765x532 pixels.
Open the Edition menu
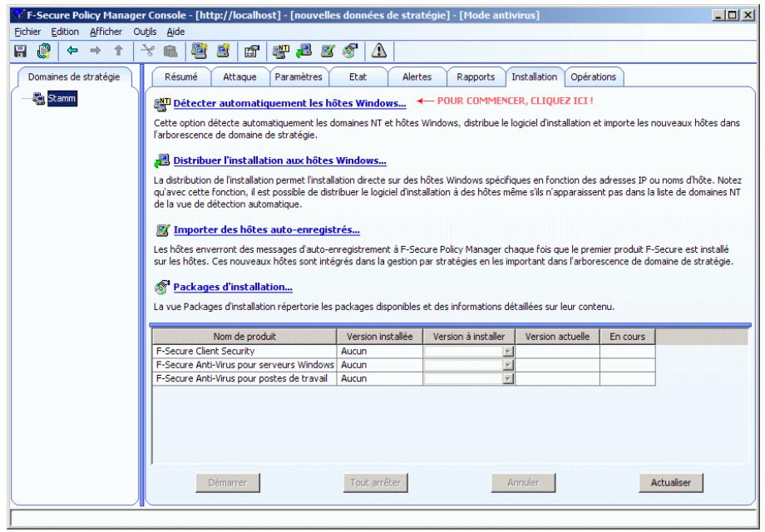pos(65,32)
